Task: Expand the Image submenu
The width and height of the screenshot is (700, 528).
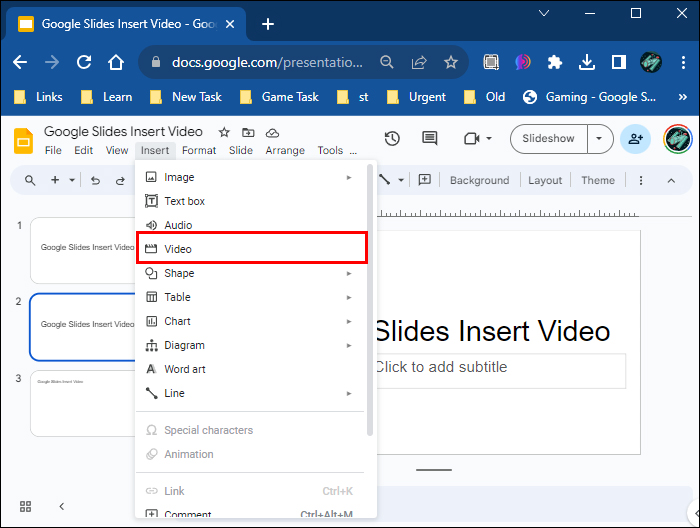Action: pos(349,177)
